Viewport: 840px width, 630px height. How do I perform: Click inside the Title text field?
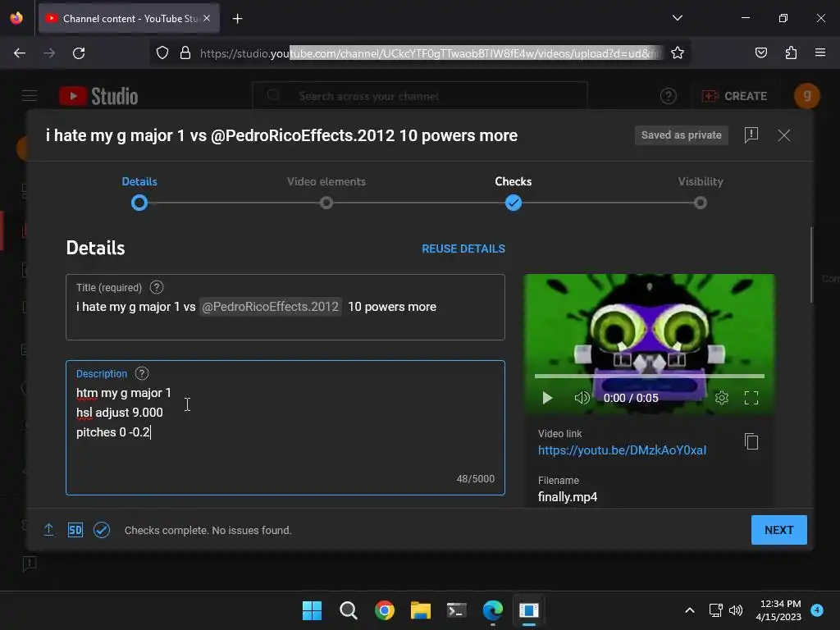tap(285, 307)
